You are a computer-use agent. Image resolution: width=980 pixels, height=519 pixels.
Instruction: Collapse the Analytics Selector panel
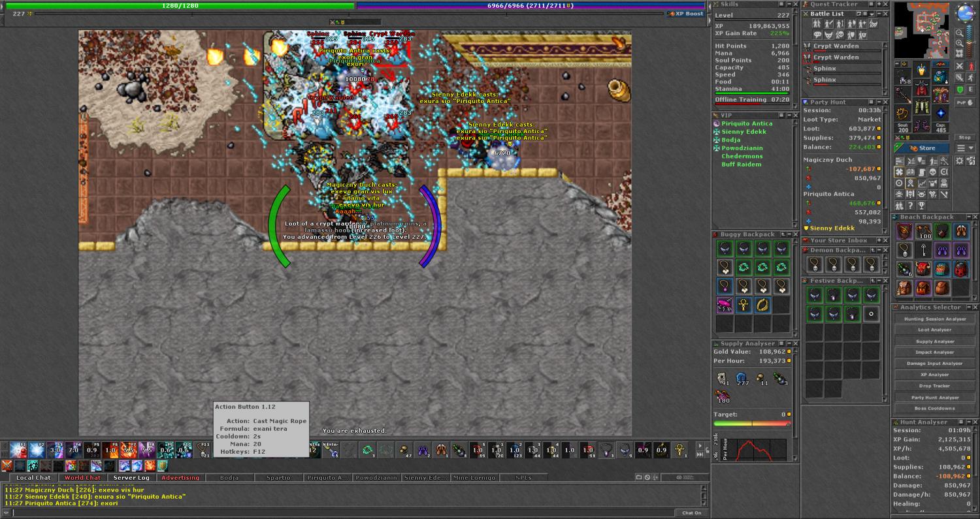pyautogui.click(x=969, y=307)
